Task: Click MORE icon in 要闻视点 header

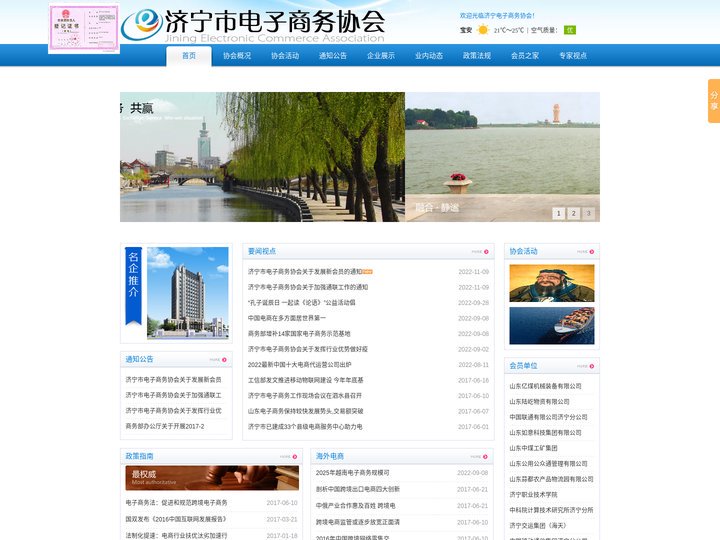Action: (480, 252)
